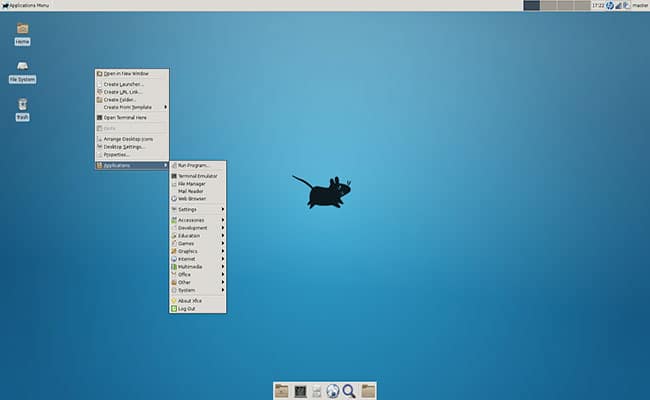Click the text editor icon in the bottom dock
The image size is (650, 400).
coord(317,391)
